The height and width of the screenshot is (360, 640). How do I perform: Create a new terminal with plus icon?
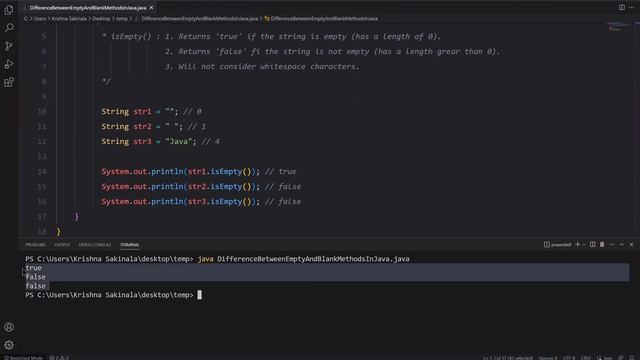pyautogui.click(x=577, y=244)
